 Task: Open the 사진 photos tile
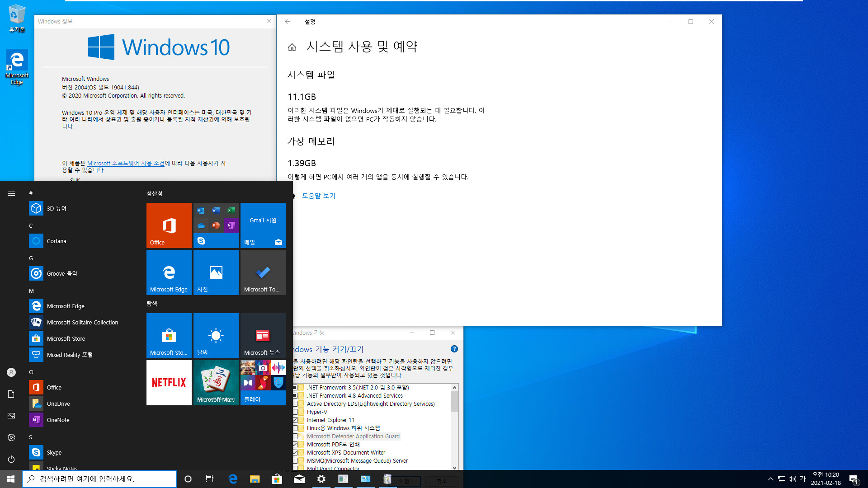tap(216, 272)
